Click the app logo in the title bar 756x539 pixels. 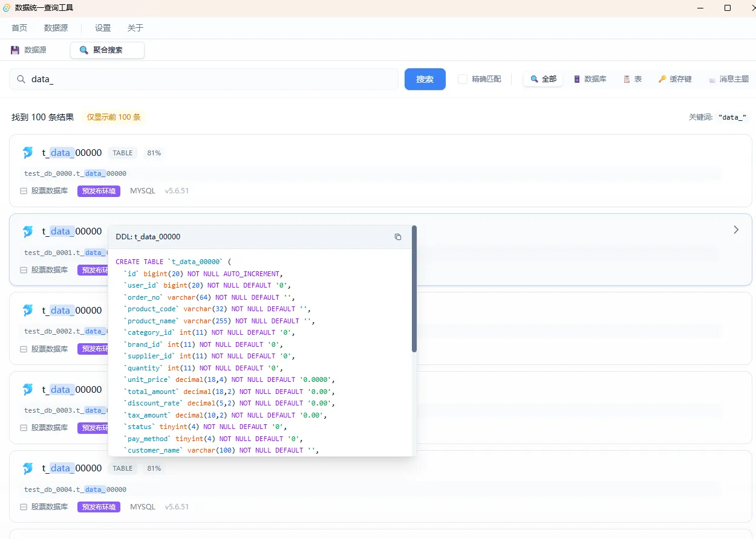pos(7,8)
